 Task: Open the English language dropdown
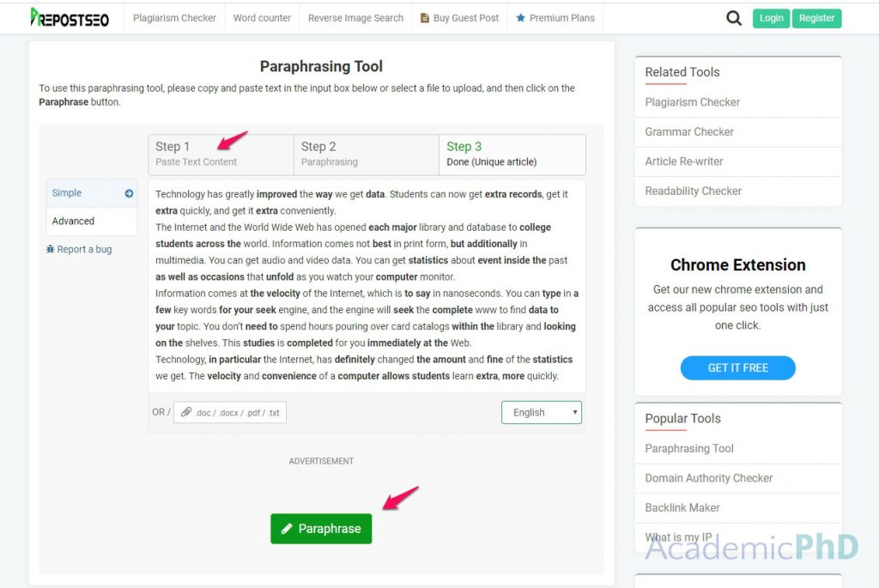tap(541, 413)
